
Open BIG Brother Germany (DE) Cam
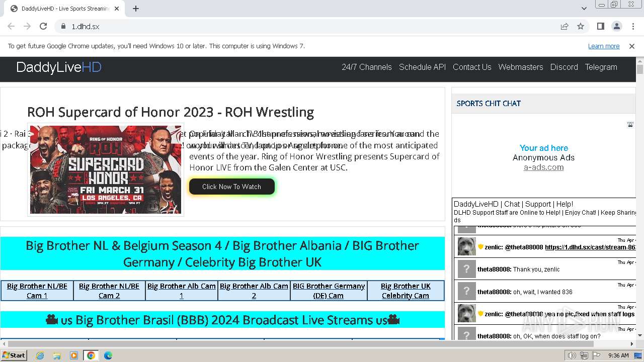[x=329, y=291]
